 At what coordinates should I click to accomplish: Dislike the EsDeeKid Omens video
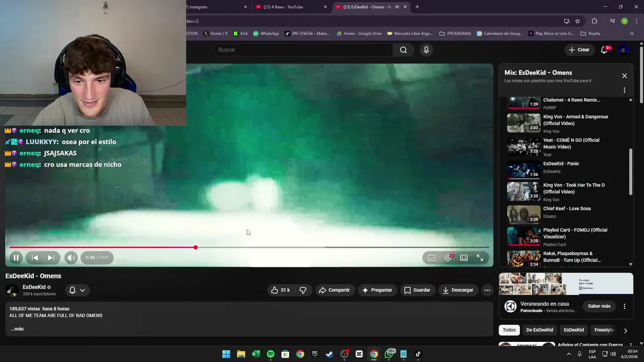(x=303, y=290)
